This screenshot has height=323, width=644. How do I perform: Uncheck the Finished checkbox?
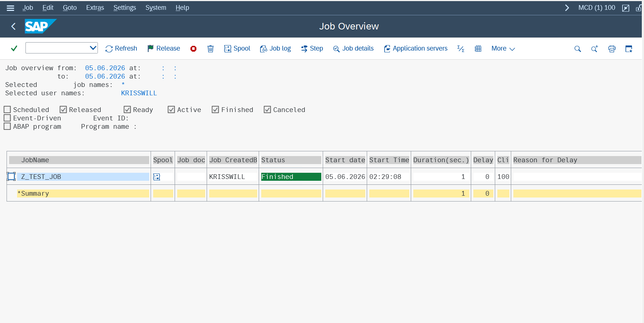pos(215,109)
